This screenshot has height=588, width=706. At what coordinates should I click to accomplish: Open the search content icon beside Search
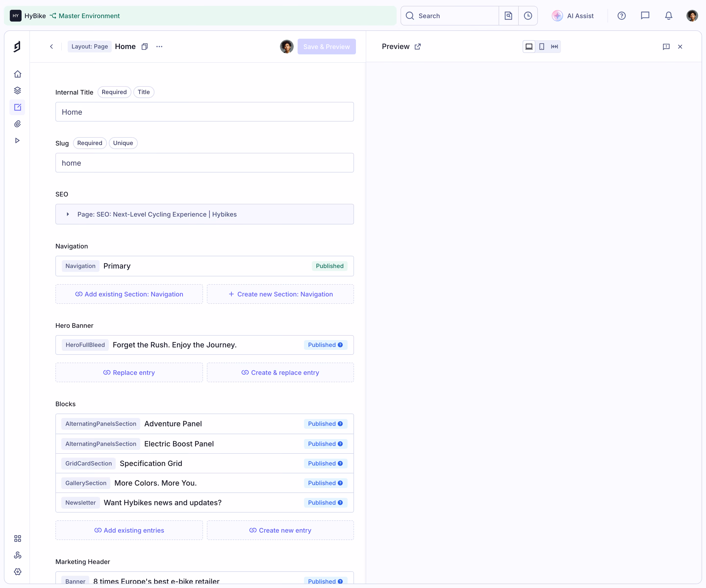[508, 16]
